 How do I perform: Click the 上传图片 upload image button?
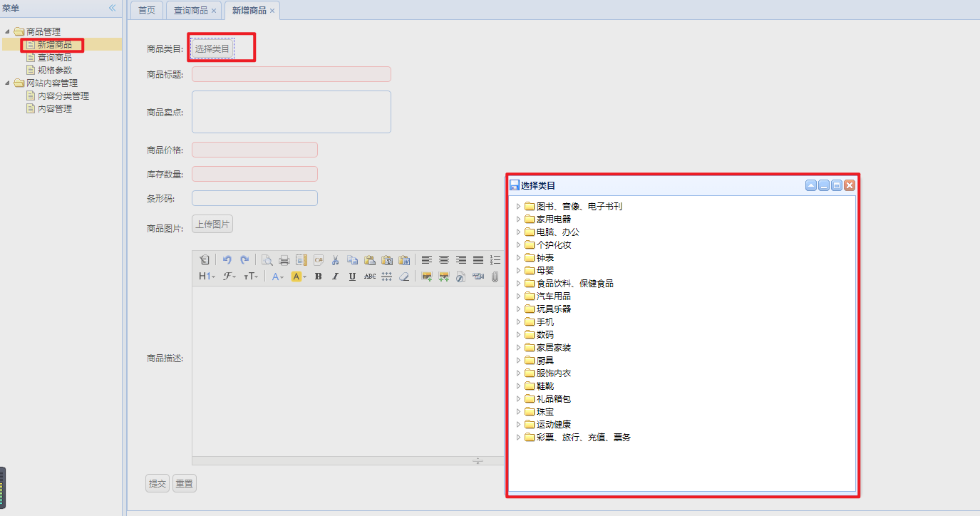[x=212, y=223]
